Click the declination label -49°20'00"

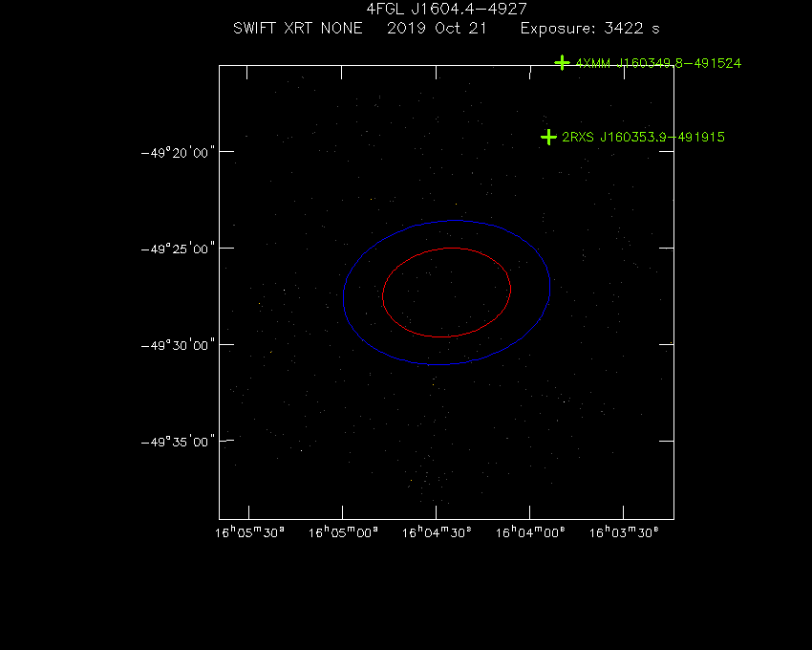178,153
